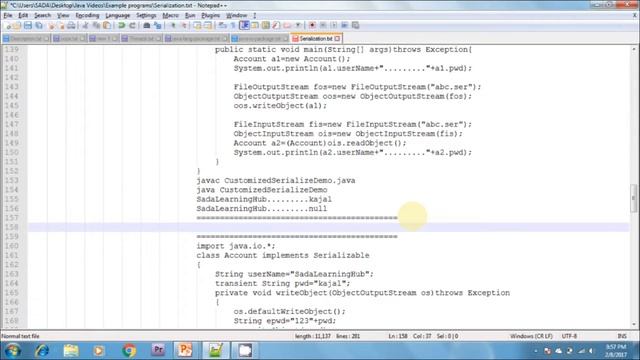The image size is (640, 360).
Task: Open the Run menu
Action: click(x=190, y=16)
